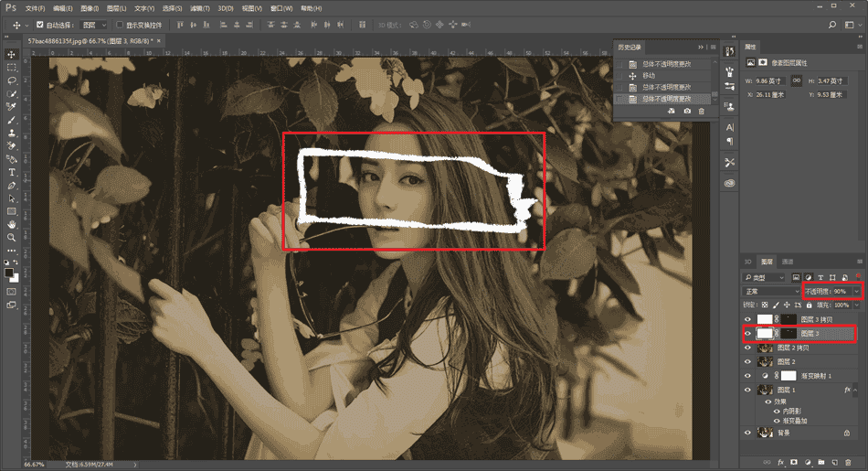Image resolution: width=868 pixels, height=471 pixels.
Task: Select the Move tool in toolbar
Action: click(x=12, y=54)
